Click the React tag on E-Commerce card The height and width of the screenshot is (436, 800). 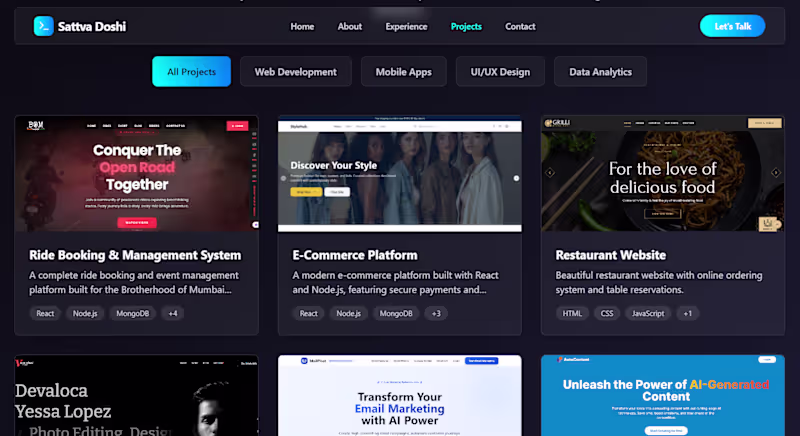click(308, 313)
